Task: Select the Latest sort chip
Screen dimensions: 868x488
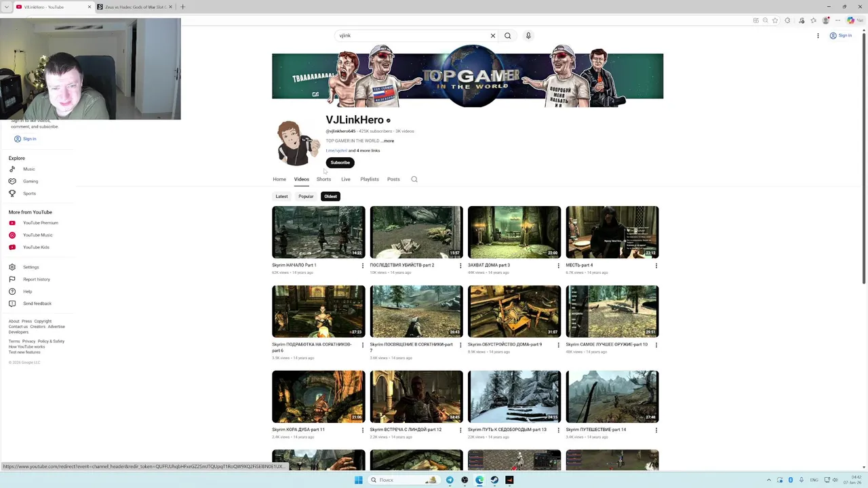Action: 281,197
